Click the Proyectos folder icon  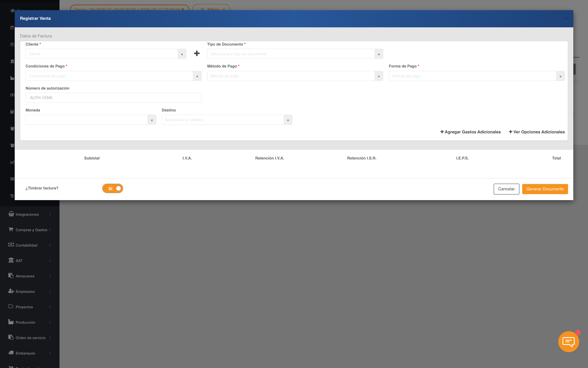11,306
